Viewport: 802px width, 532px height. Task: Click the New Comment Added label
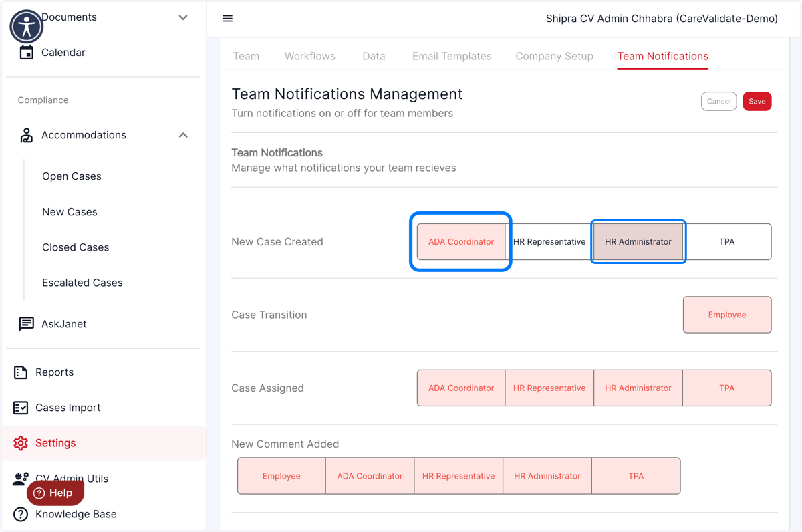(x=285, y=444)
